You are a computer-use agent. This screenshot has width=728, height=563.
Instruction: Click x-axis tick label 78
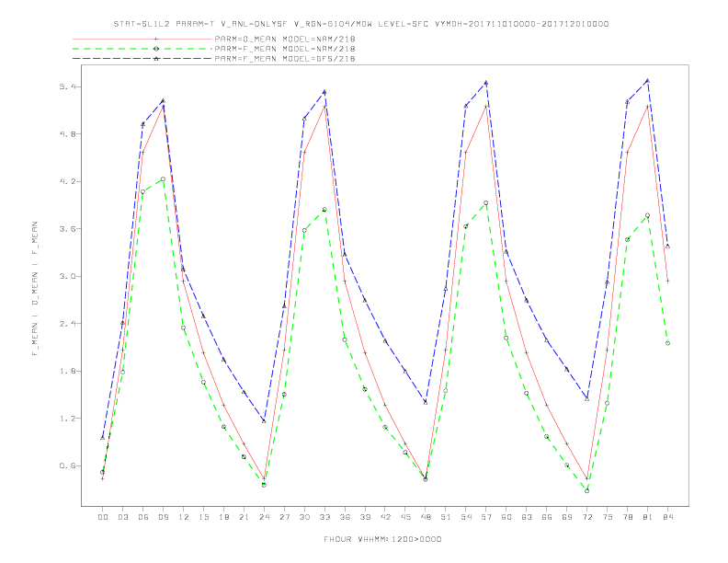628,517
